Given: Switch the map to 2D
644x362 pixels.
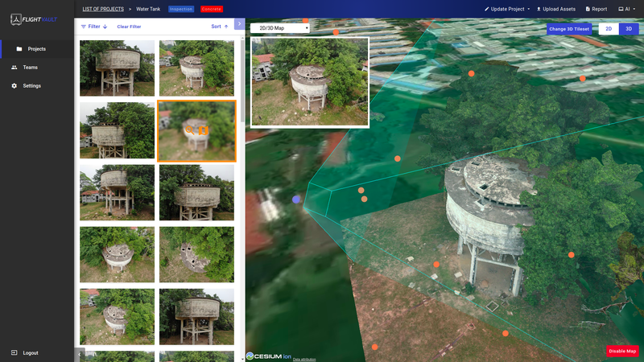Looking at the screenshot, I should 609,29.
